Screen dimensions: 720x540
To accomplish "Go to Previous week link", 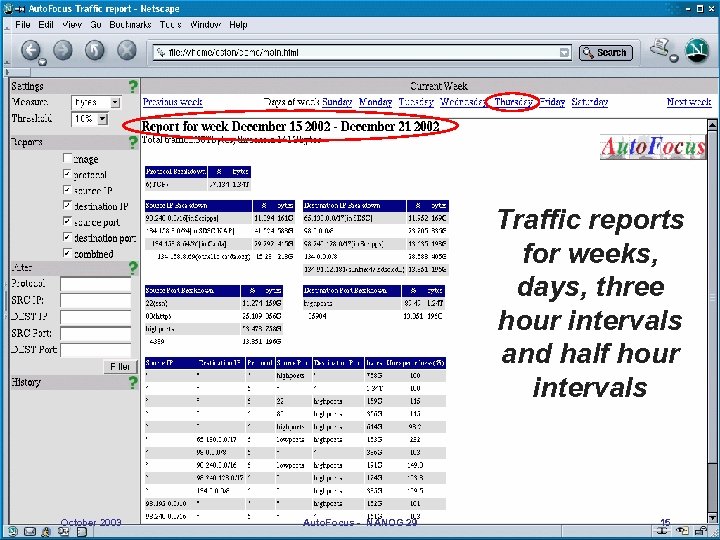I will [x=173, y=102].
